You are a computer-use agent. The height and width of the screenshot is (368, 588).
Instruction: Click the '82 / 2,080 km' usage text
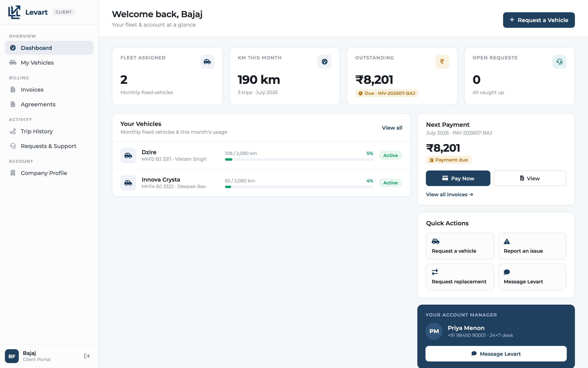[240, 181]
